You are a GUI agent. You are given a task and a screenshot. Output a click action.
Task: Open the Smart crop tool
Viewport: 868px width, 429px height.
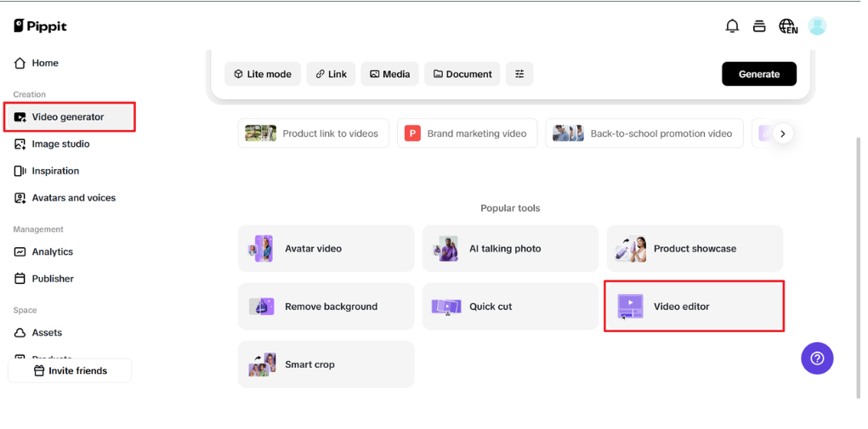[x=326, y=364]
